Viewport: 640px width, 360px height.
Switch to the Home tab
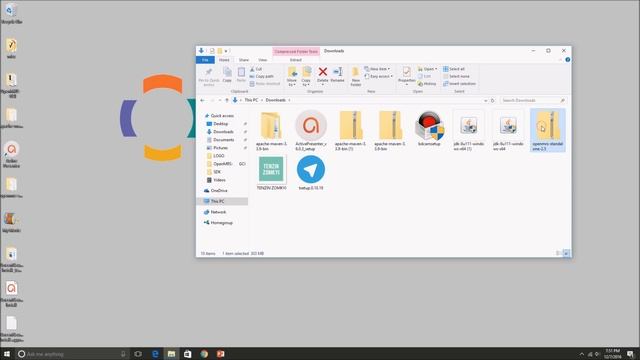[224, 60]
